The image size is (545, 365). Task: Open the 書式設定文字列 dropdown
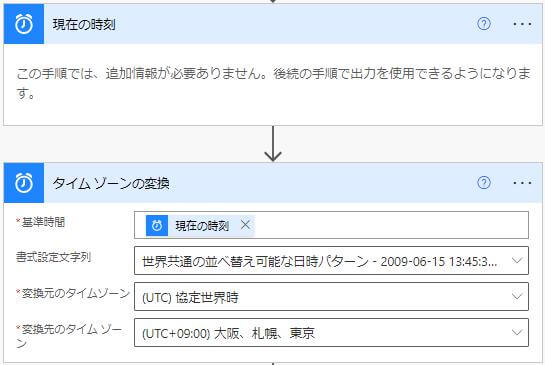tap(331, 261)
